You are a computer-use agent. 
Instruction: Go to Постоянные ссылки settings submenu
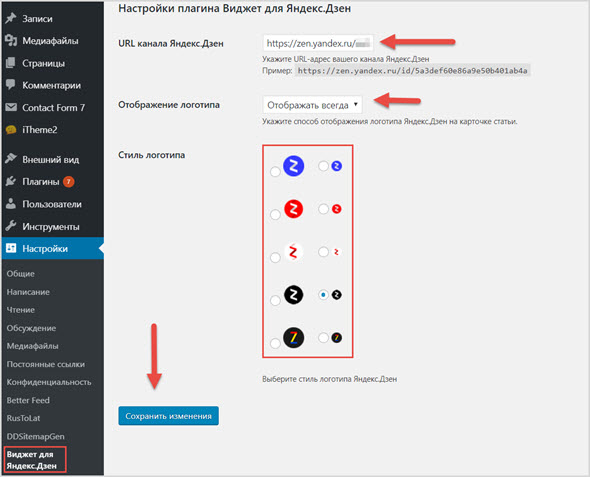click(x=46, y=364)
